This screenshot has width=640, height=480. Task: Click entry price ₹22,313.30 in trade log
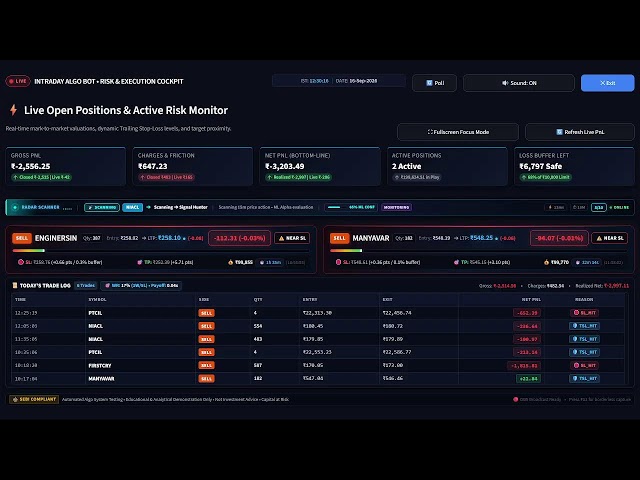[x=317, y=313]
